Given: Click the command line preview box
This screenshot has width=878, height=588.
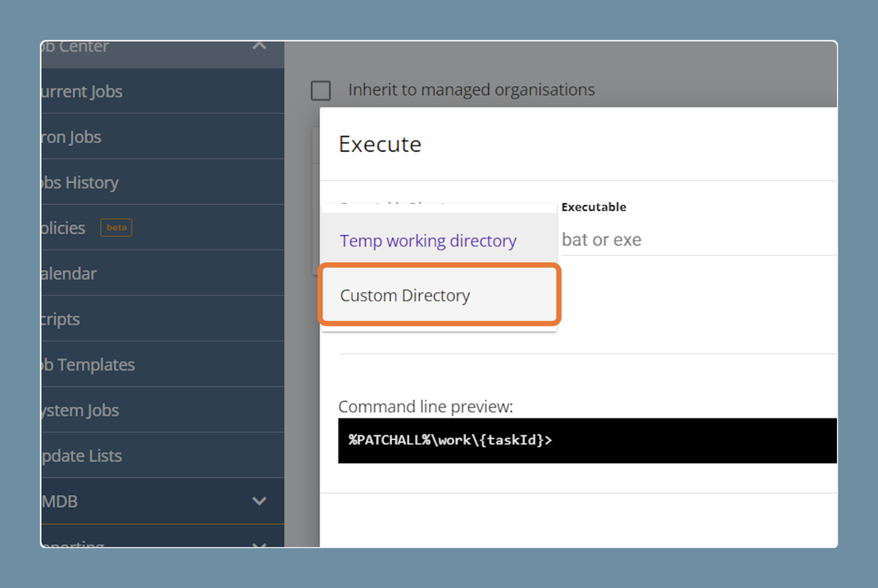Looking at the screenshot, I should click(587, 440).
